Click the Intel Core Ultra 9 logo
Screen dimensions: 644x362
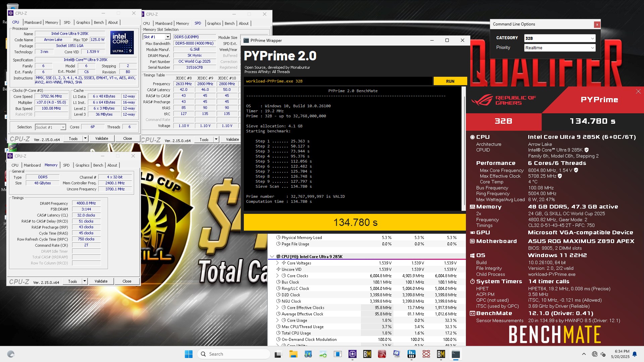122,43
